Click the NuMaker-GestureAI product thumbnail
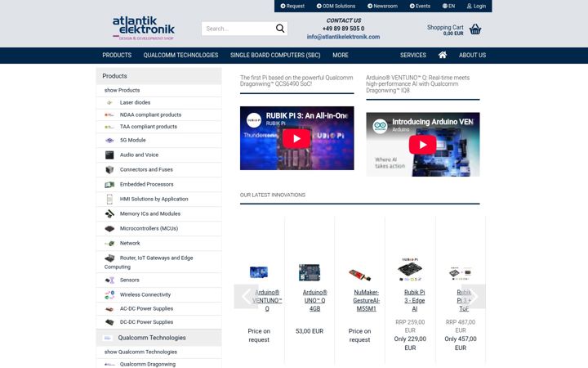 click(x=359, y=276)
